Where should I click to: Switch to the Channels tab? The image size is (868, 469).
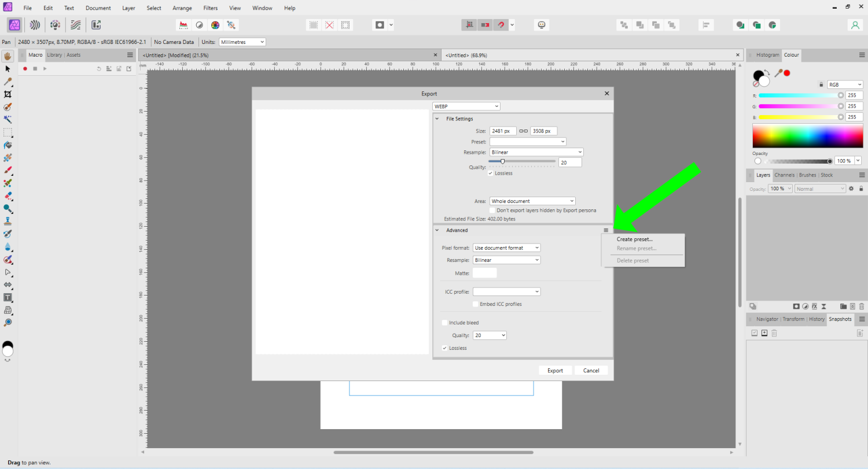(784, 175)
